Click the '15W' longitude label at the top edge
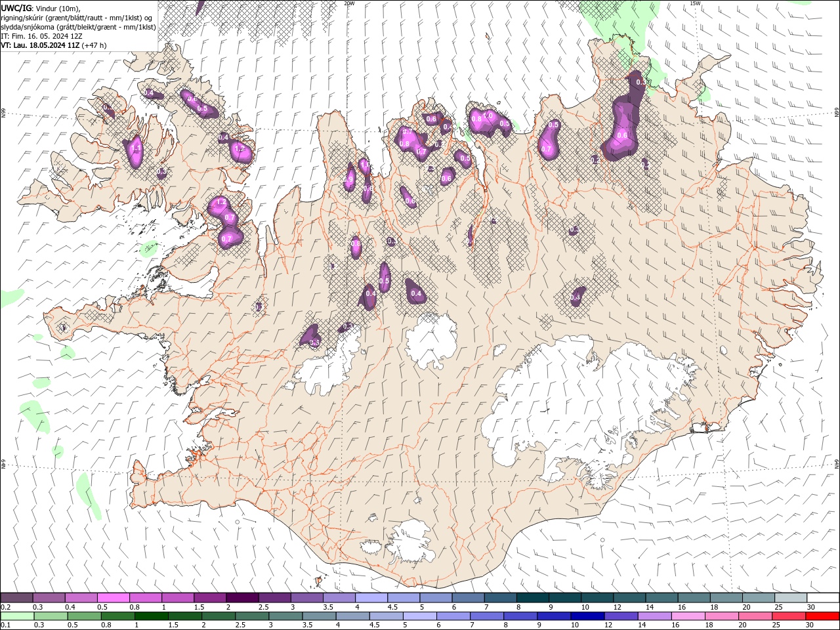 [695, 3]
